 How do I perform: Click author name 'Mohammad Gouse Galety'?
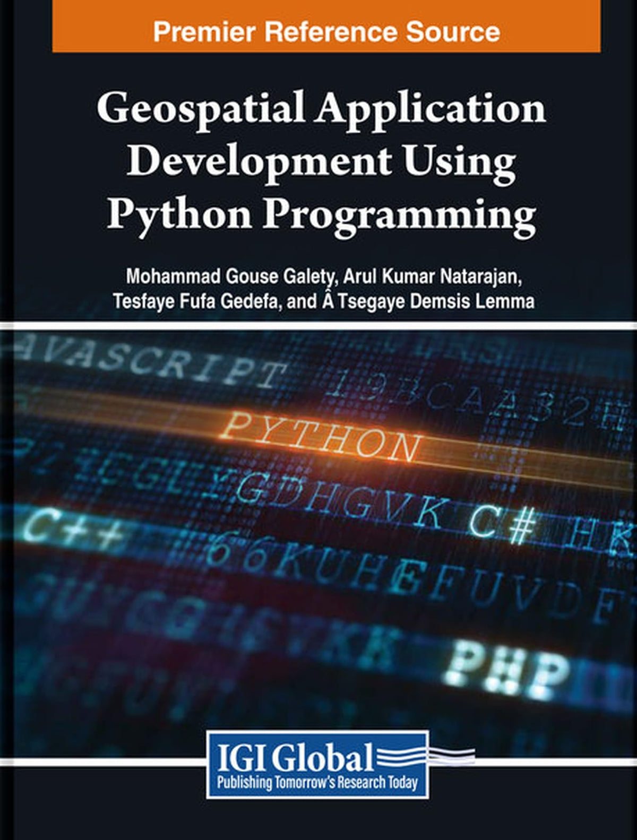click(231, 276)
